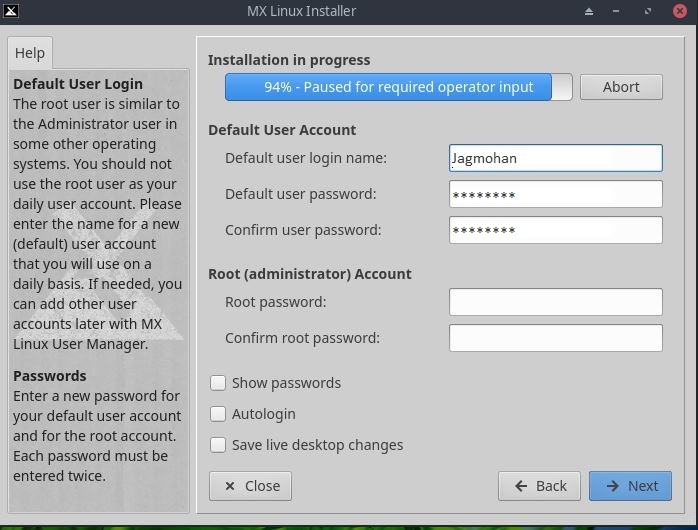Focus the Root password field
The height and width of the screenshot is (530, 698).
click(x=556, y=302)
